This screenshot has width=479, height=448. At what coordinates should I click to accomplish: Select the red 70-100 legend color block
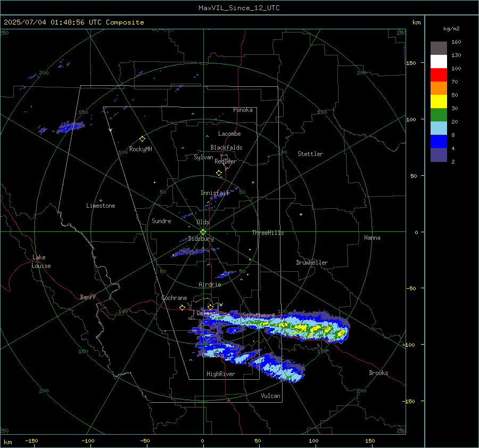click(x=439, y=75)
